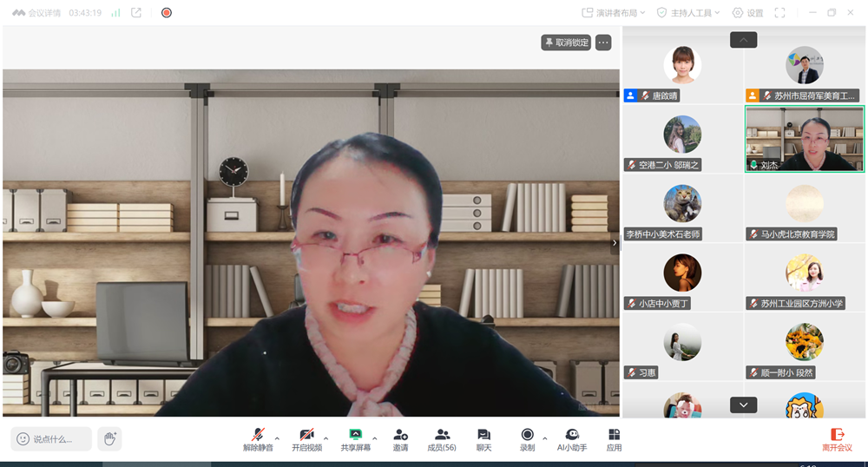Turn on camera with 开启视频
868x467 pixels.
[306, 439]
